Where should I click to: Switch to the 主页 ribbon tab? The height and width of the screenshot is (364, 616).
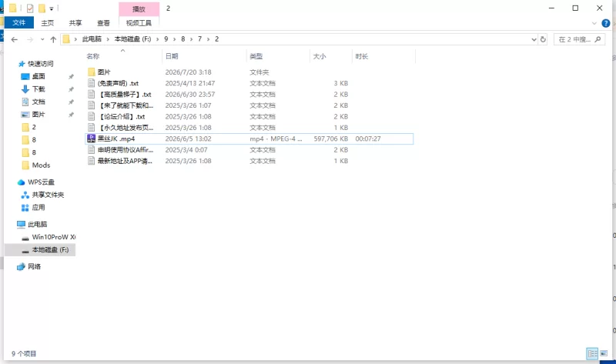48,23
